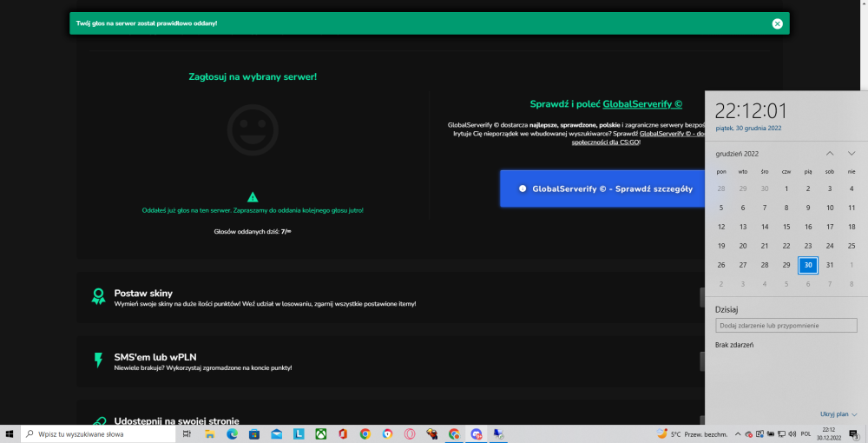Open the red-ringed Chrome profile taskbar icon
The width and height of the screenshot is (868, 443).
pyautogui.click(x=387, y=434)
